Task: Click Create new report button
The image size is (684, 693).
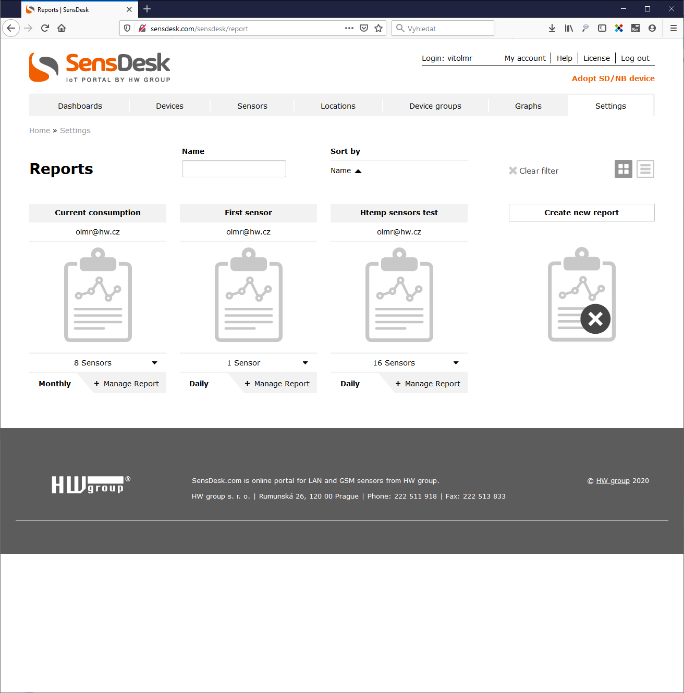Action: coord(581,213)
